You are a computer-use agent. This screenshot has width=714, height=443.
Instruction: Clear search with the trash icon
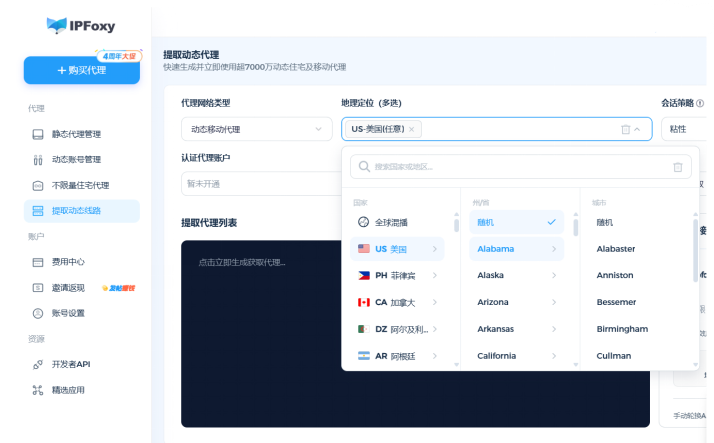point(678,167)
